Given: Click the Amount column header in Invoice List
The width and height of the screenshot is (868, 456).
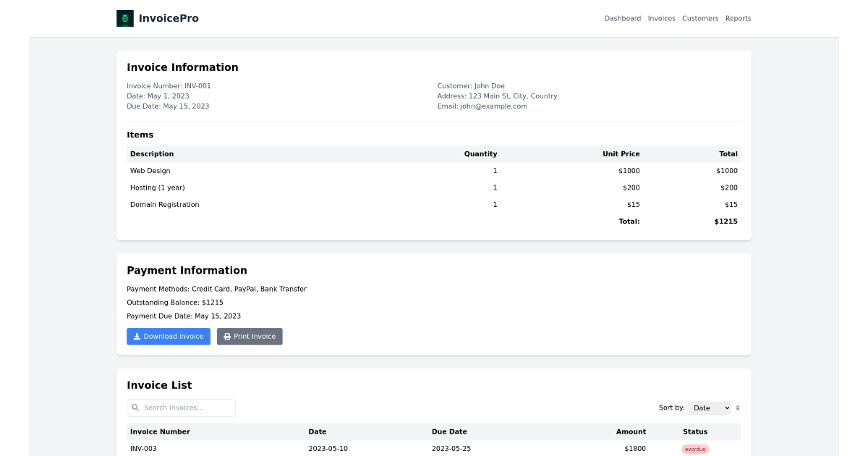Looking at the screenshot, I should tap(631, 432).
